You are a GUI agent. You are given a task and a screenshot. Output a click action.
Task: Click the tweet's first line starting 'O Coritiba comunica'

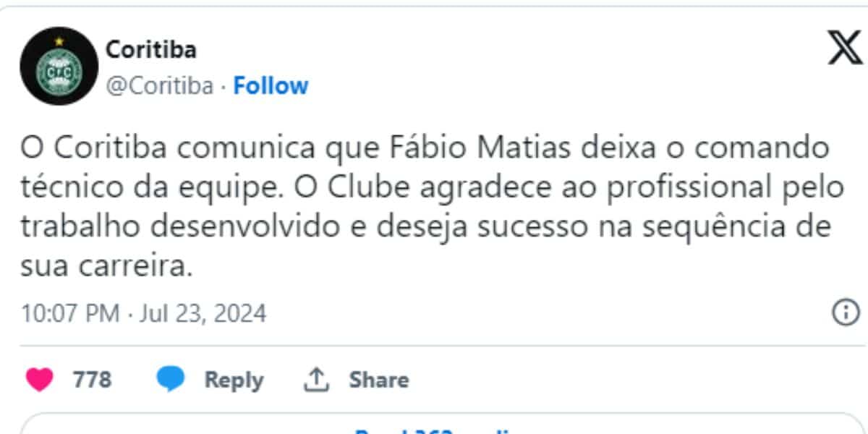coord(425,148)
